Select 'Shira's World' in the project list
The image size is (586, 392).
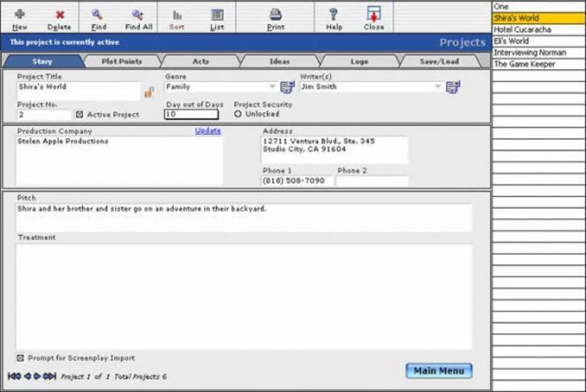[539, 18]
